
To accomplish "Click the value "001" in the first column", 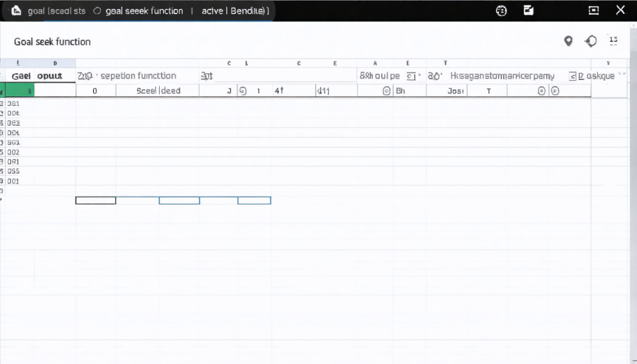I will click(x=13, y=181).
